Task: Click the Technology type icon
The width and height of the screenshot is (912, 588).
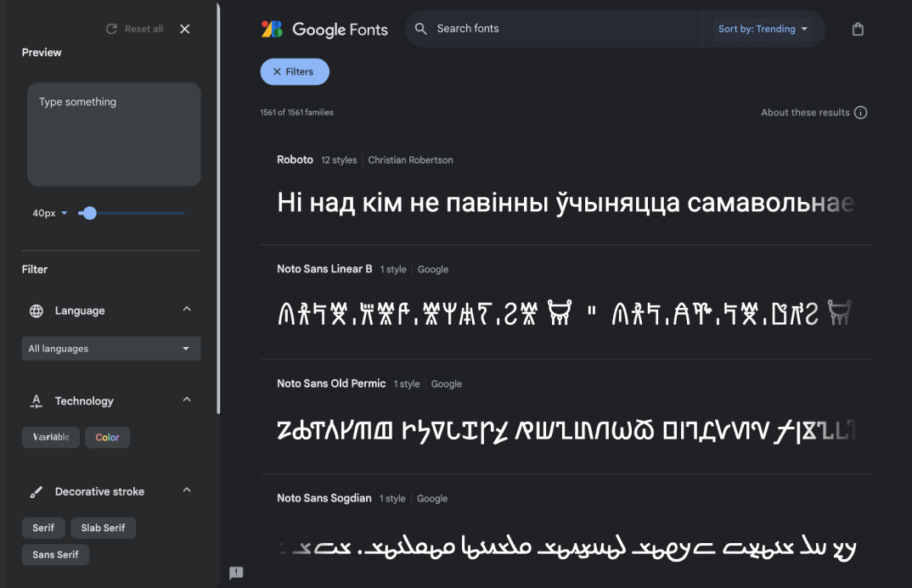Action: coord(36,400)
